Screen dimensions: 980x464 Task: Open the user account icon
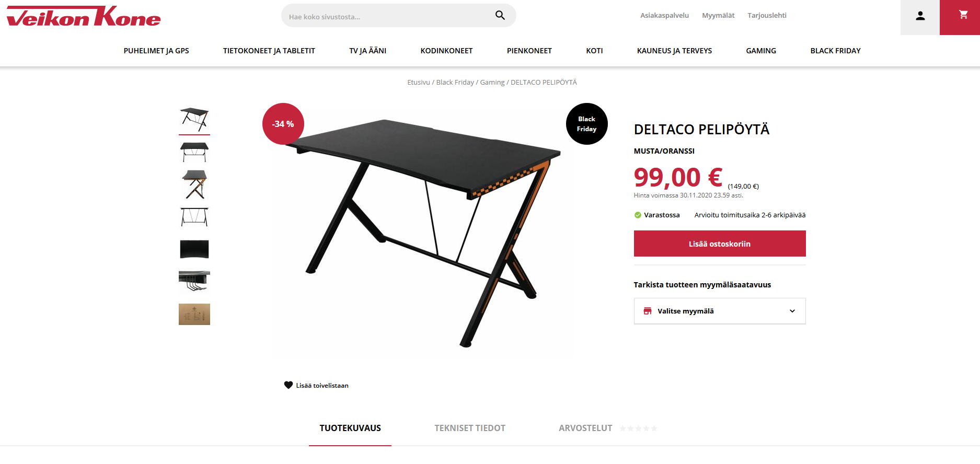[x=920, y=16]
